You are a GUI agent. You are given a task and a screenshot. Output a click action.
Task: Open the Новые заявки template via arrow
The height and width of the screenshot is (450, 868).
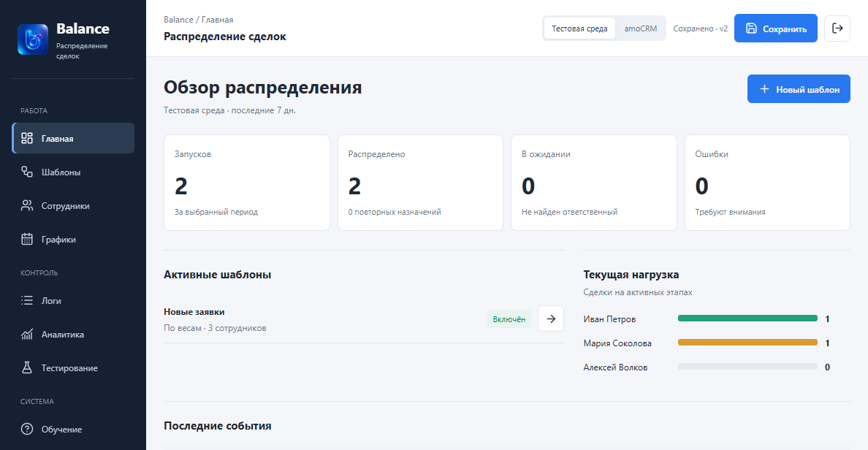point(551,319)
